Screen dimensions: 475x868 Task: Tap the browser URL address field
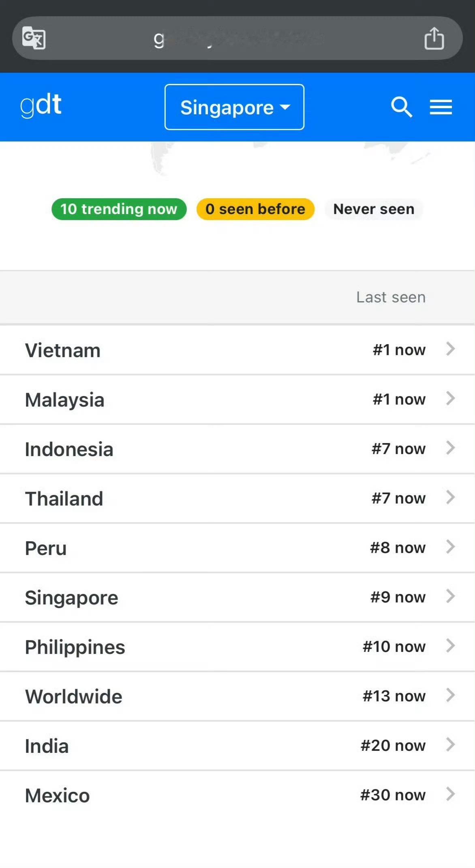pos(237,38)
